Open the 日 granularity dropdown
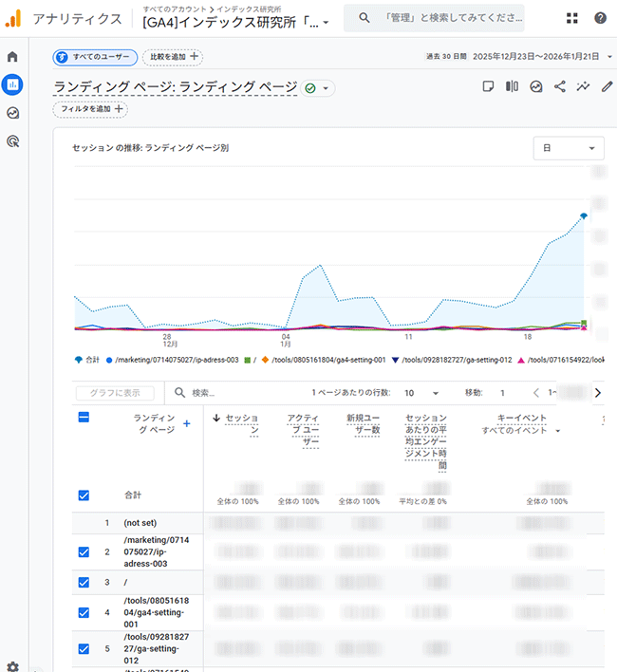 pyautogui.click(x=569, y=148)
